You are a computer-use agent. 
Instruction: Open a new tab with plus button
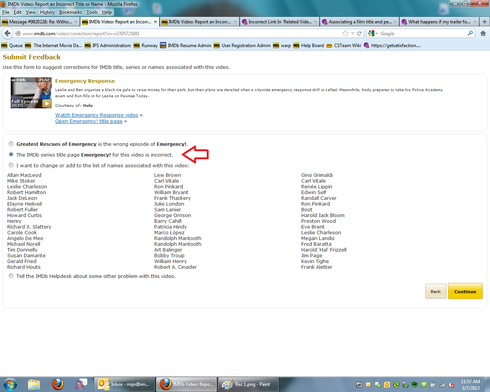[484, 22]
